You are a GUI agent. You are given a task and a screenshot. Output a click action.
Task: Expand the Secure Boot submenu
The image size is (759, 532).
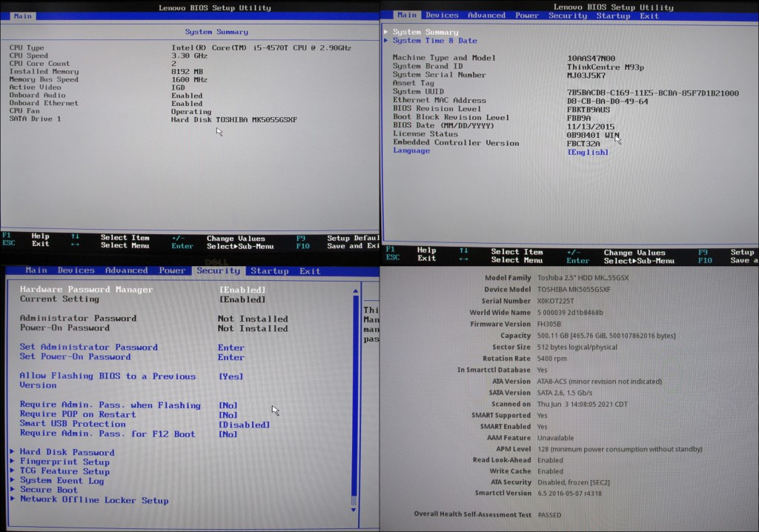48,490
